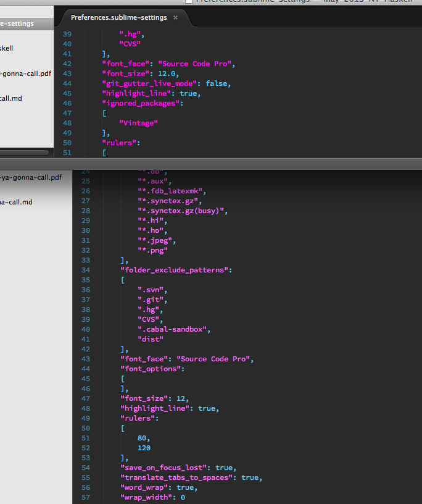This screenshot has height=504, width=422.
Task: Select the highlighted settings file in sidebar
Action: (x=19, y=24)
